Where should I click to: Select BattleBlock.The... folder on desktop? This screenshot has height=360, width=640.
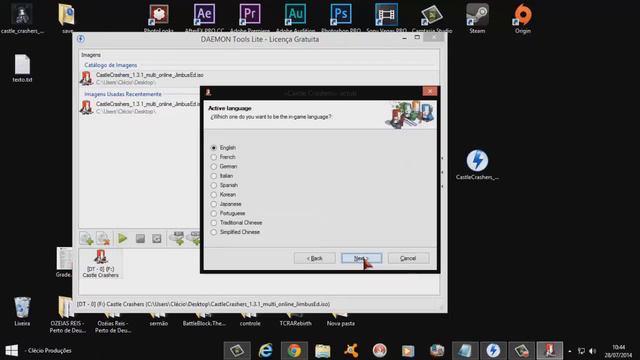click(x=204, y=320)
